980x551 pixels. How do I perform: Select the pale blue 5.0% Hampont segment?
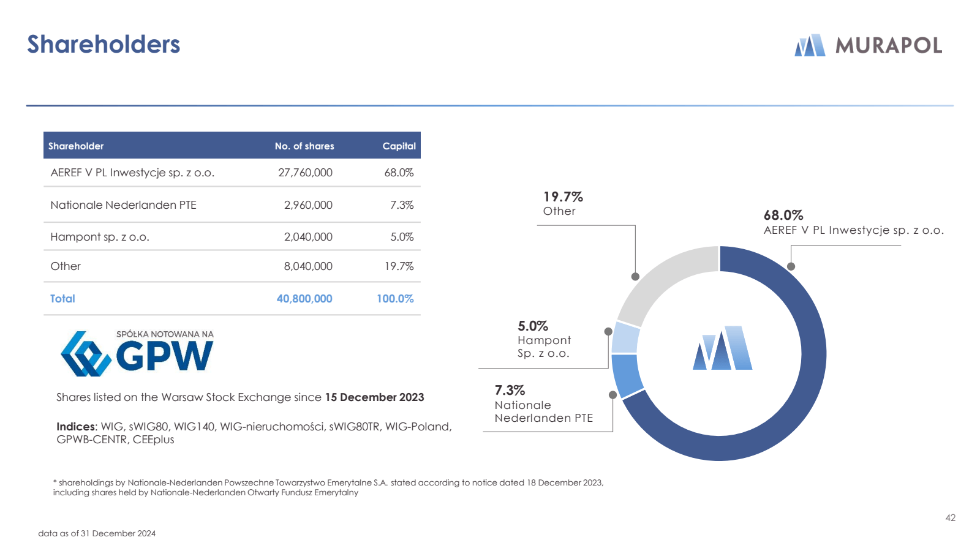tap(625, 338)
